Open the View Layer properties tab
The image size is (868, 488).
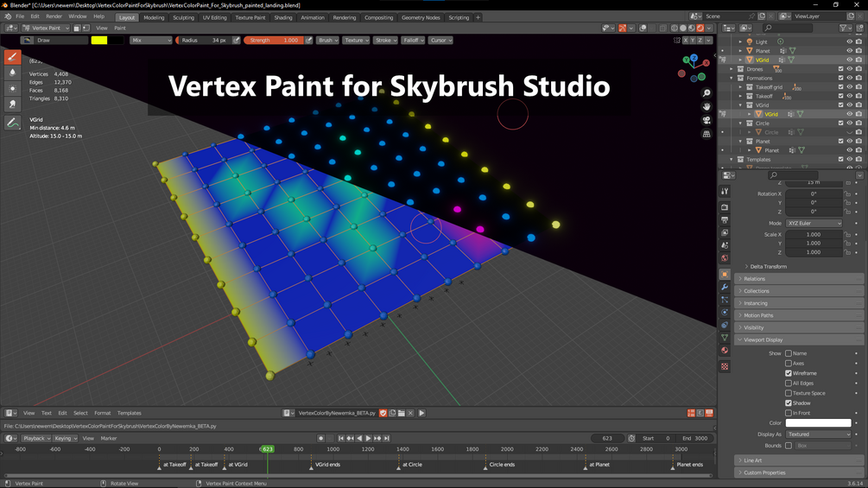point(725,232)
